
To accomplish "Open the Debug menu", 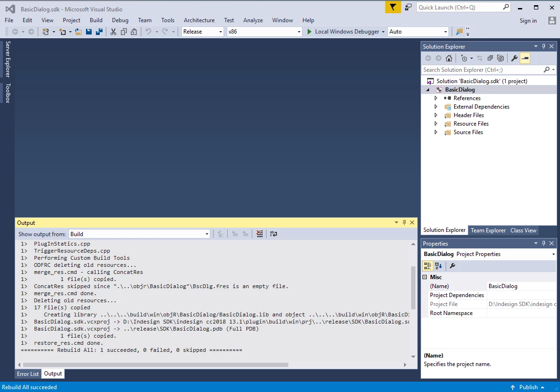I will click(x=120, y=20).
